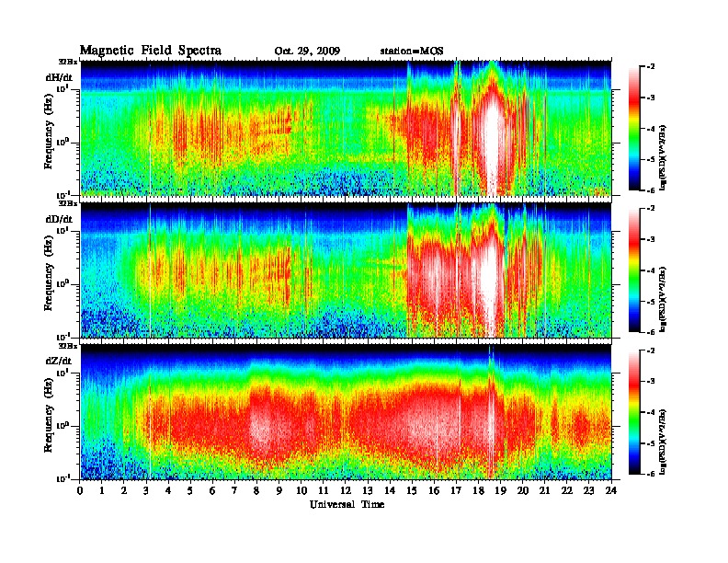Click the "32Hz" label atop dZ/dt panel
Screen dimensions: 728x563
(x=68, y=346)
